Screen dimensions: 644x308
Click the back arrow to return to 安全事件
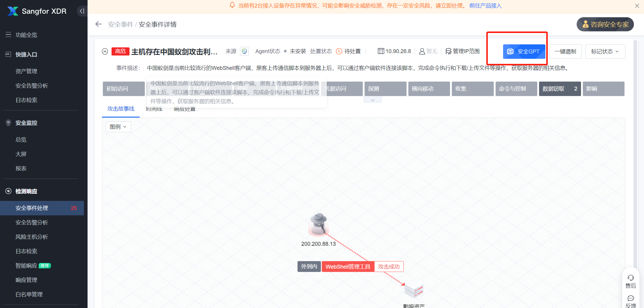pyautogui.click(x=98, y=24)
